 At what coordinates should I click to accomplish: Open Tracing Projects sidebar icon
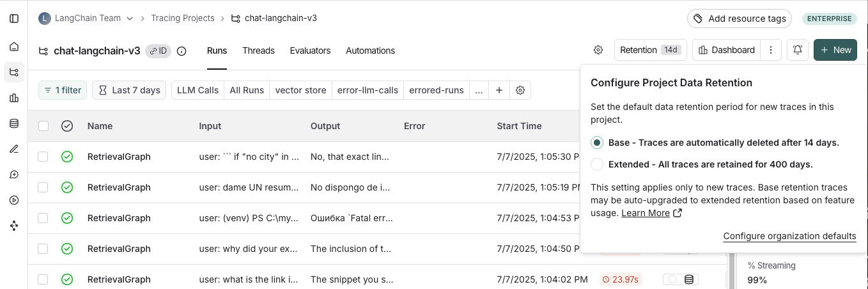14,72
